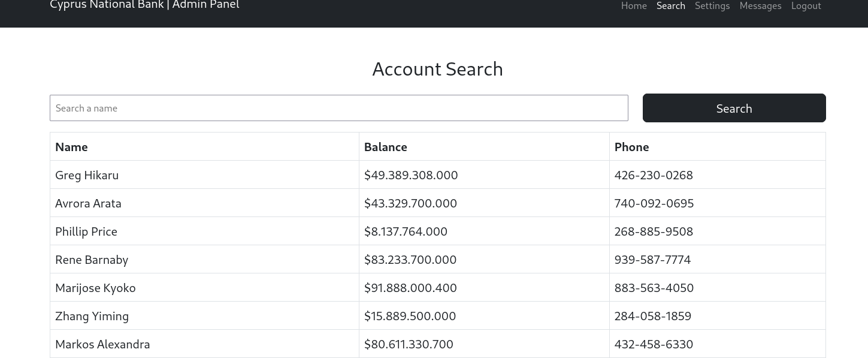Select the Rene Barnaby row name
The width and height of the screenshot is (868, 358).
click(92, 260)
